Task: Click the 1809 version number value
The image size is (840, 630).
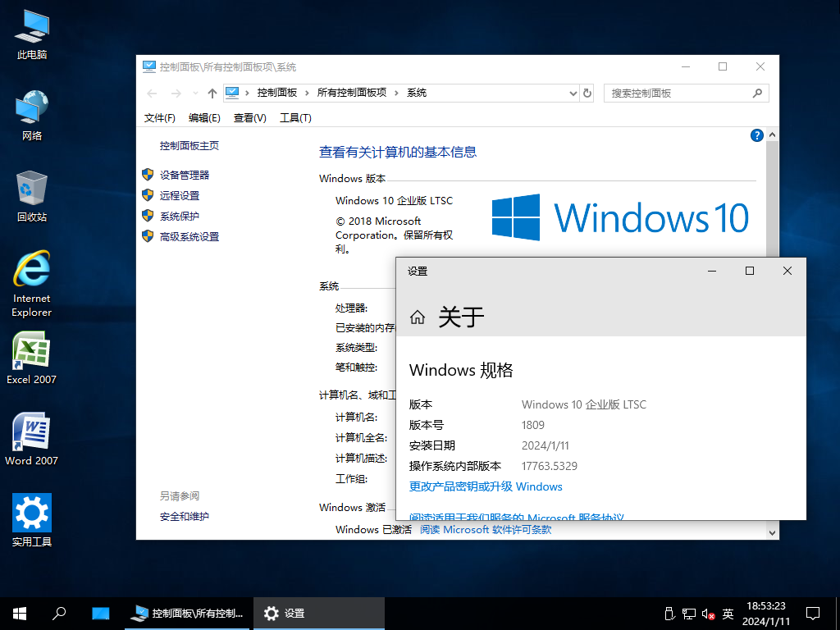Action: pos(532,426)
